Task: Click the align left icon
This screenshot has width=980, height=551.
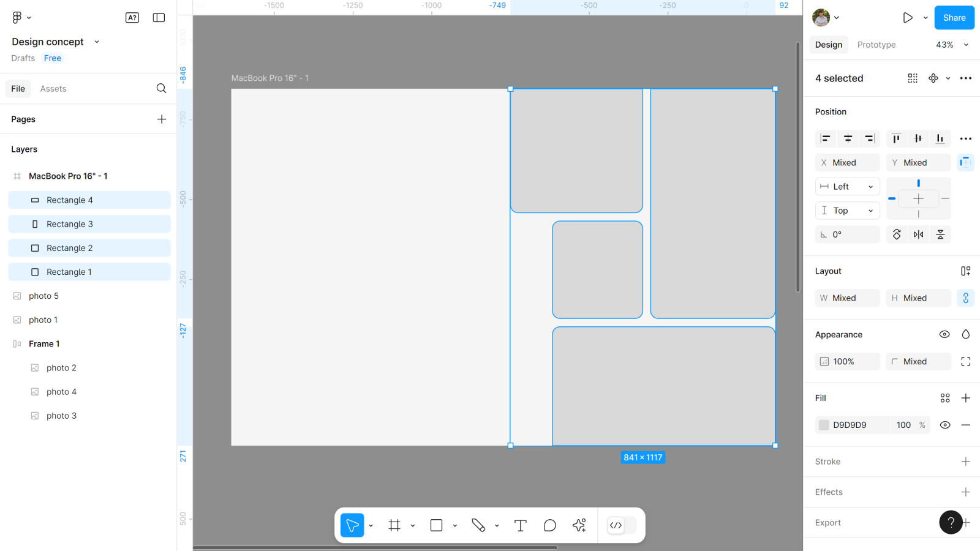Action: click(x=826, y=138)
